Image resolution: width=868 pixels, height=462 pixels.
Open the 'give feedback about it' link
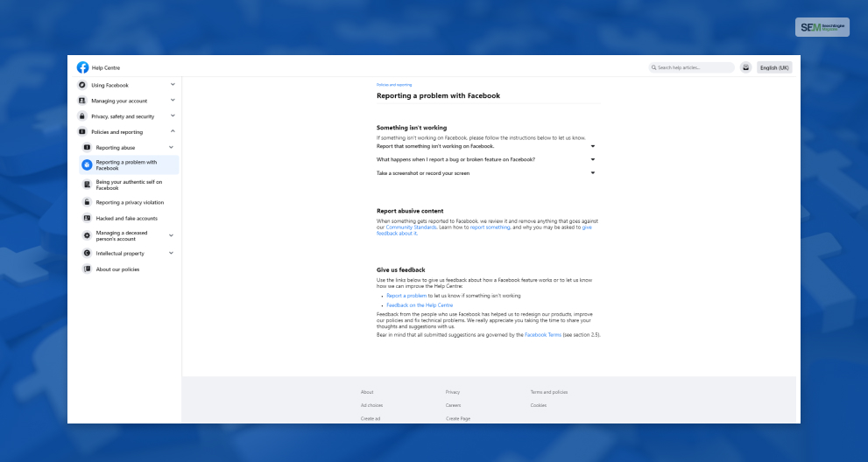click(484, 230)
